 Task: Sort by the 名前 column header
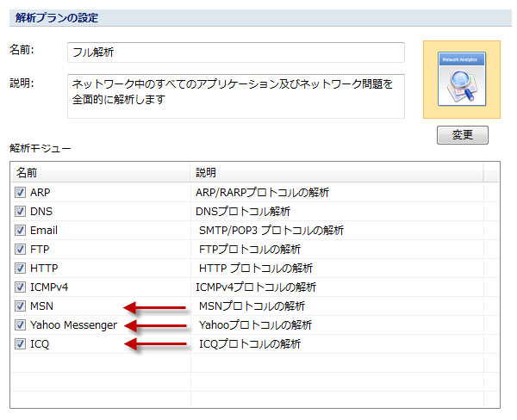pos(100,172)
